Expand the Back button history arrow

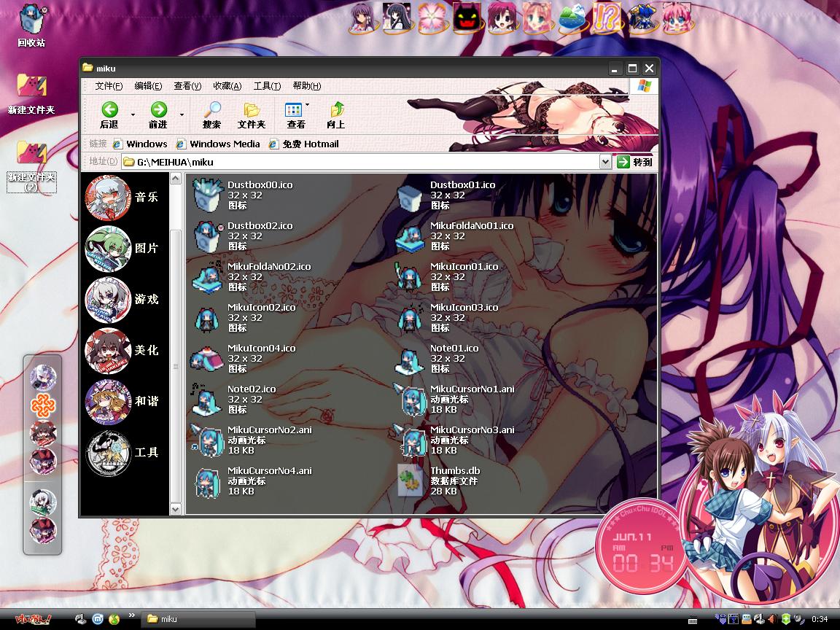point(133,114)
